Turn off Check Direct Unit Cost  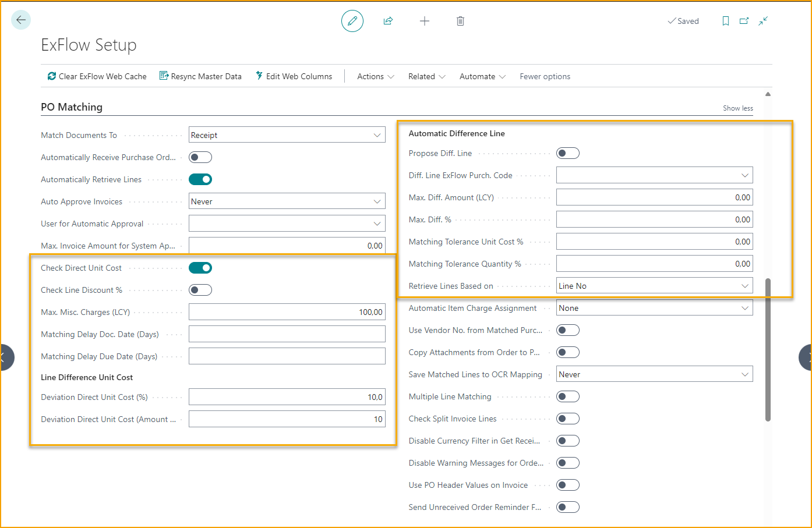point(200,268)
